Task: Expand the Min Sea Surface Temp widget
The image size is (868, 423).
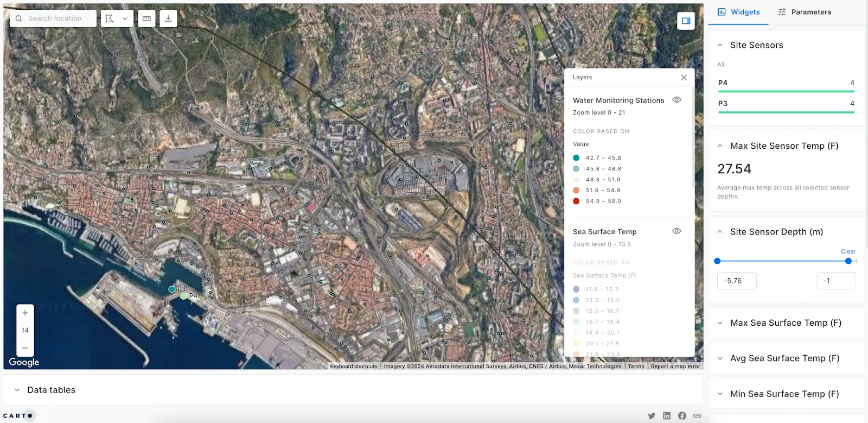Action: 720,394
